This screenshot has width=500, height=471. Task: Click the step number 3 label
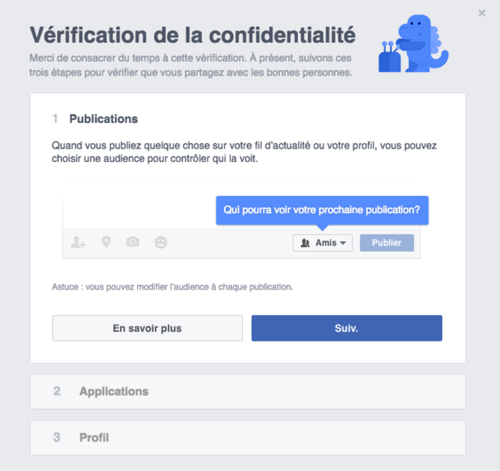[57, 437]
